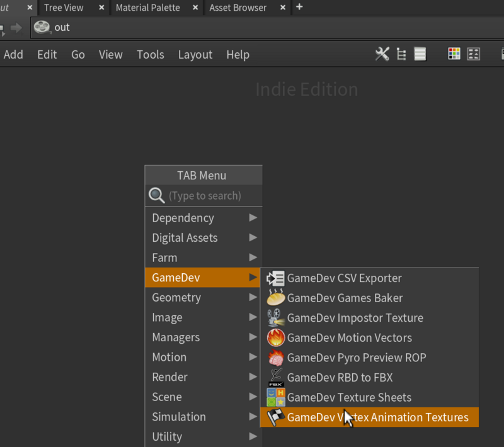Expand the Utility submenu
This screenshot has width=504, height=447.
203,437
